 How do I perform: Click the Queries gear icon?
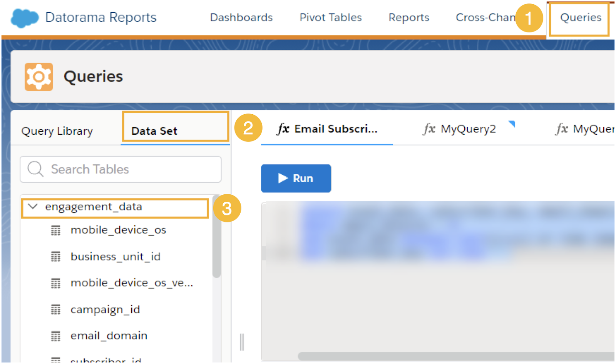tap(38, 77)
